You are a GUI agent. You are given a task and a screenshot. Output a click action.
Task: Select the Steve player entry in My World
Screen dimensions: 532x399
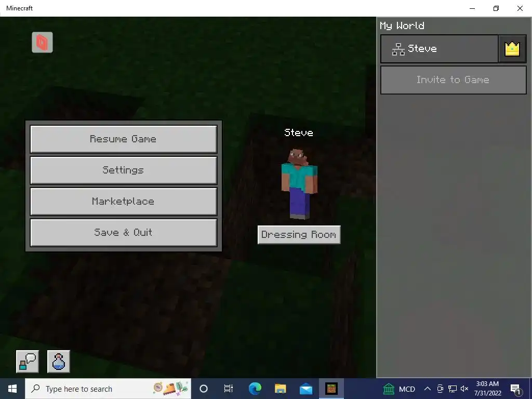click(x=440, y=49)
